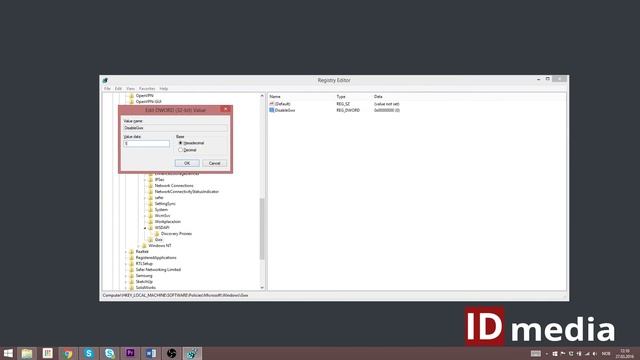Click the tree scrollbar up arrow

coord(262,96)
